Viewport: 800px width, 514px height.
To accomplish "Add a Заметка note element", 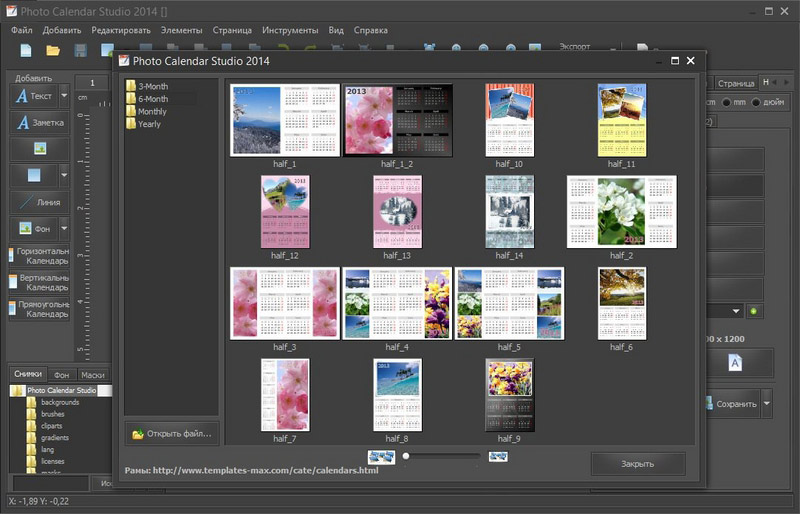I will click(39, 123).
